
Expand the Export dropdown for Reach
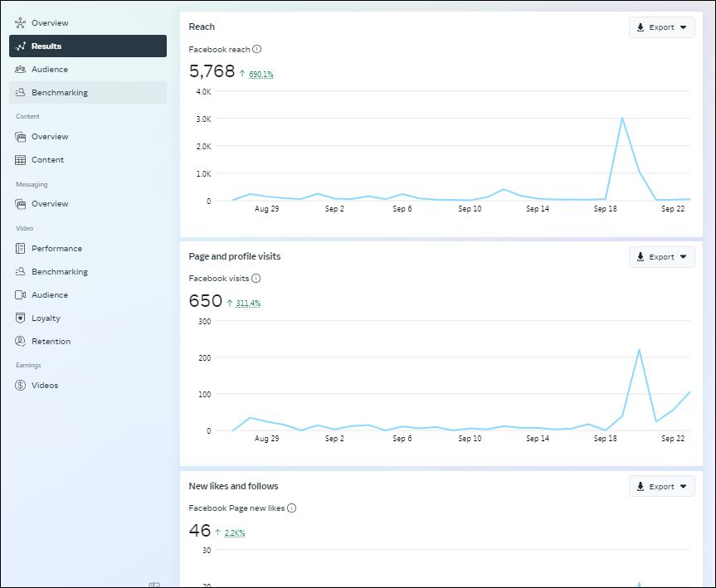point(662,27)
